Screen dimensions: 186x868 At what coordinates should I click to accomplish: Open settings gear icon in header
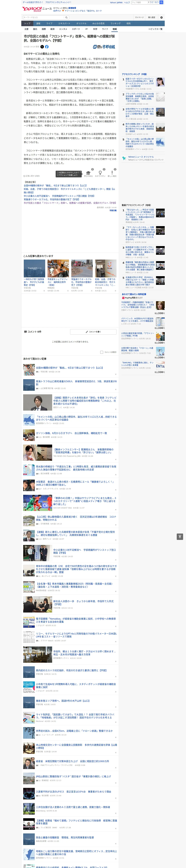pyautogui.click(x=161, y=18)
